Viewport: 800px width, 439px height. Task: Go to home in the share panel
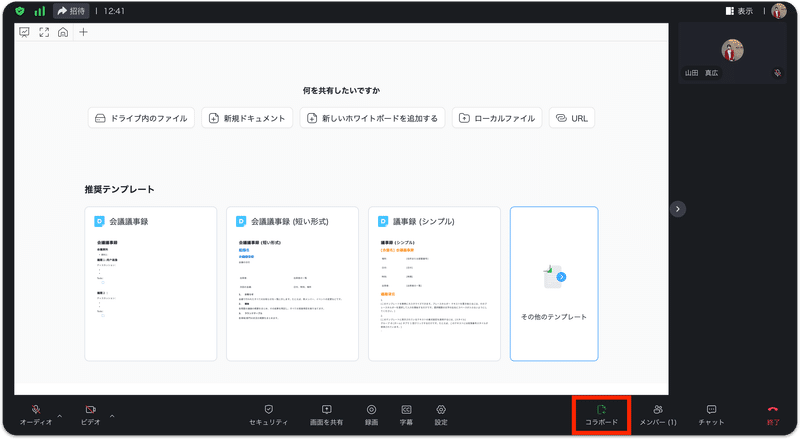63,32
